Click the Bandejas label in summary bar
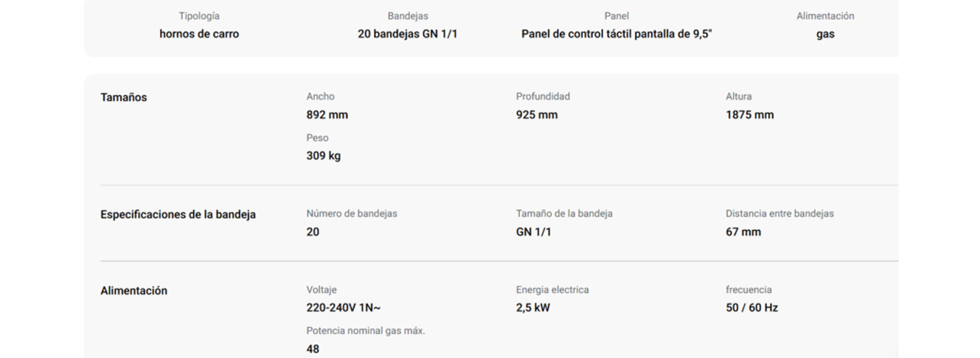 click(408, 16)
